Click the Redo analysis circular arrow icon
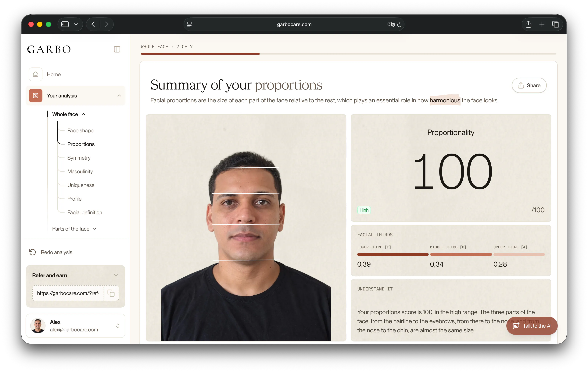 (x=32, y=252)
